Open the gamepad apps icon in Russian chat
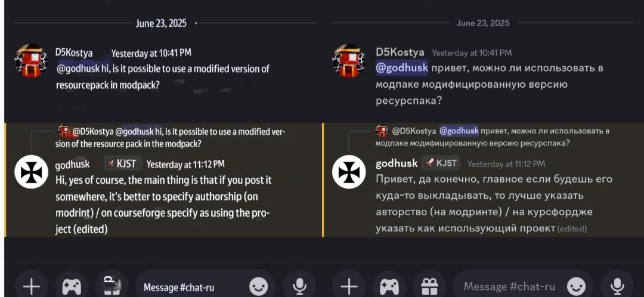This screenshot has width=644, height=297. pyautogui.click(x=389, y=286)
